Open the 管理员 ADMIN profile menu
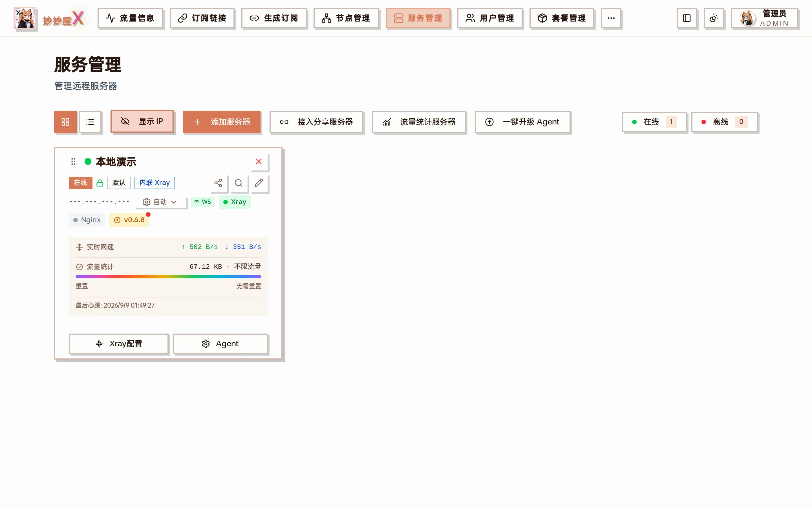Image resolution: width=812 pixels, height=508 pixels. (764, 18)
